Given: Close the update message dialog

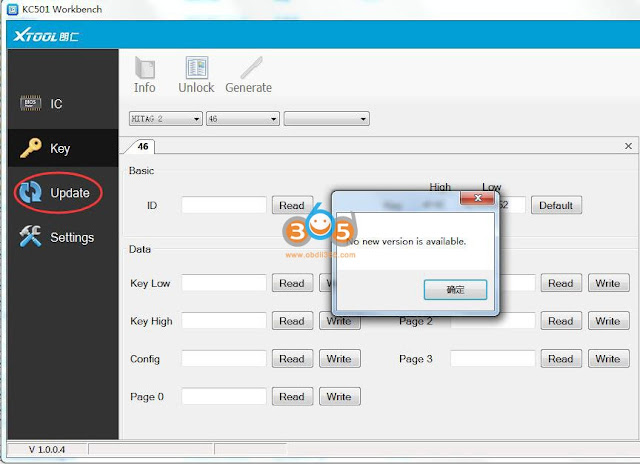Looking at the screenshot, I should 478,198.
